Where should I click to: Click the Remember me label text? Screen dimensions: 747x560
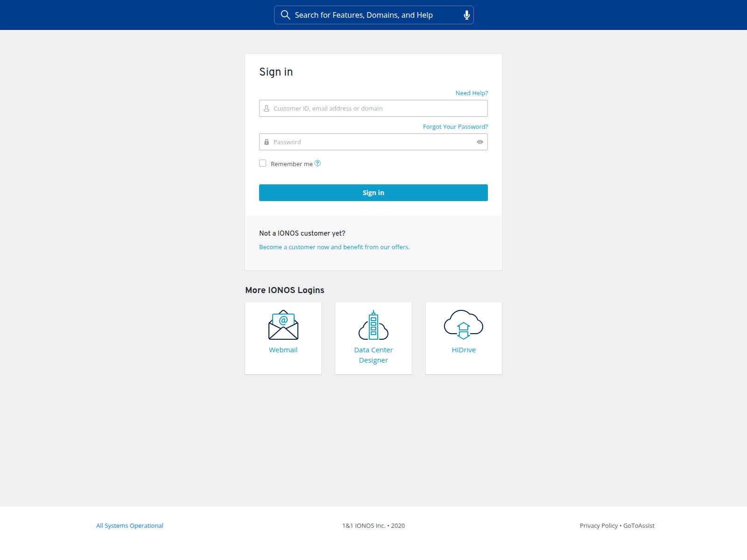tap(292, 164)
